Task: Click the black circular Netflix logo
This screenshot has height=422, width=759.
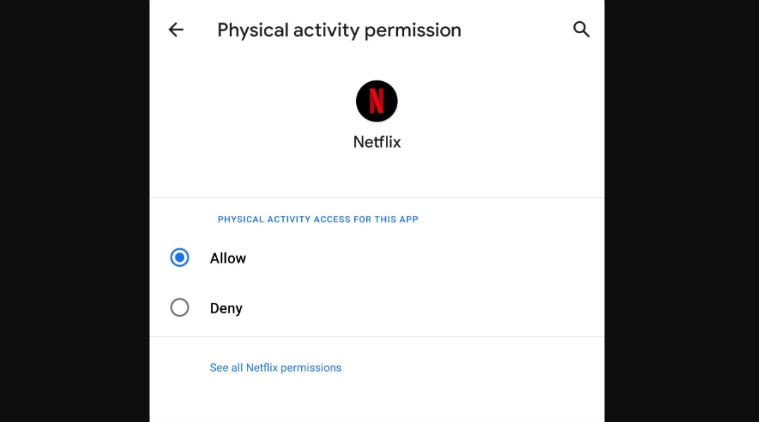Action: pos(377,100)
